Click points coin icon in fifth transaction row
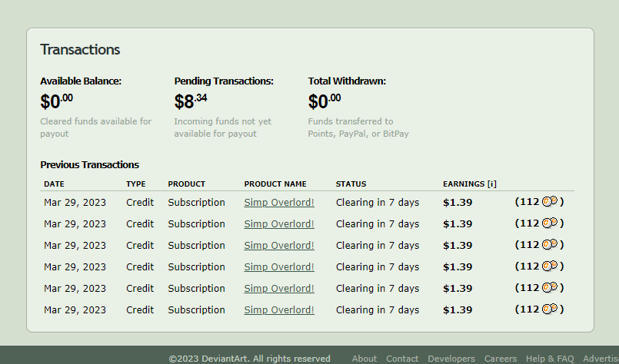 click(550, 288)
